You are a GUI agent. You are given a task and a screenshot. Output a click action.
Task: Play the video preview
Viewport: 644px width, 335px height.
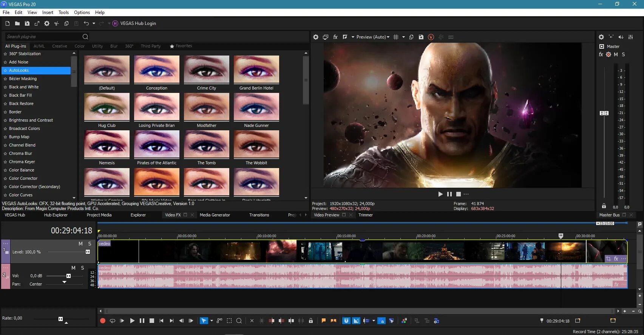(x=440, y=194)
